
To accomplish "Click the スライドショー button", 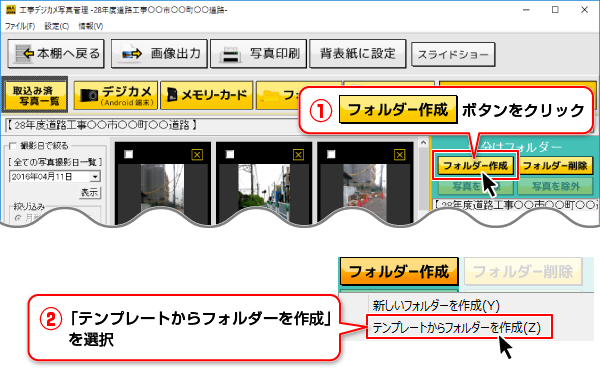I will pyautogui.click(x=453, y=54).
